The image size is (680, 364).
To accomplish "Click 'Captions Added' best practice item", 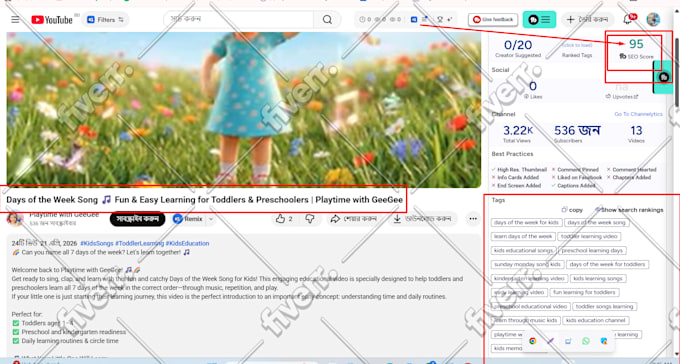I will tap(573, 186).
